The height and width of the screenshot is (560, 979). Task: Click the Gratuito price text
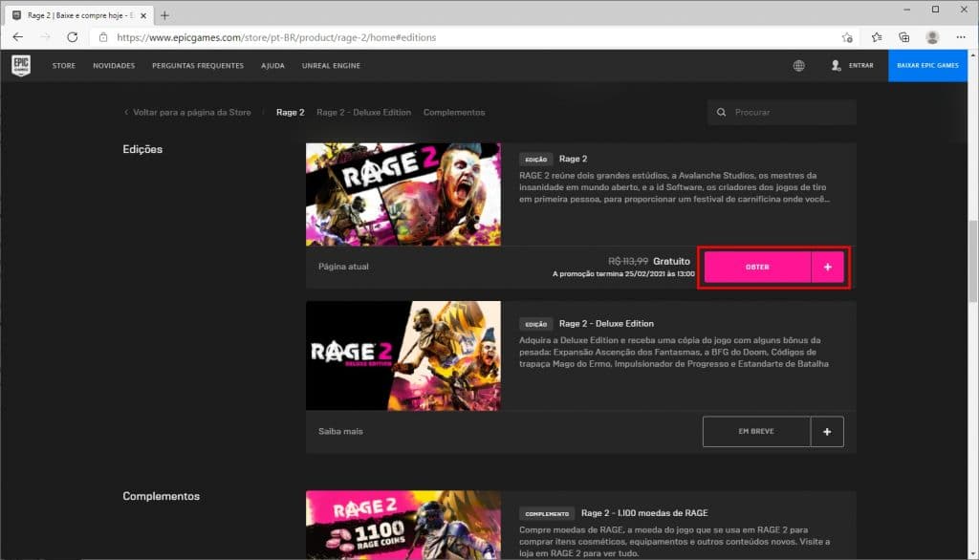[x=671, y=261]
